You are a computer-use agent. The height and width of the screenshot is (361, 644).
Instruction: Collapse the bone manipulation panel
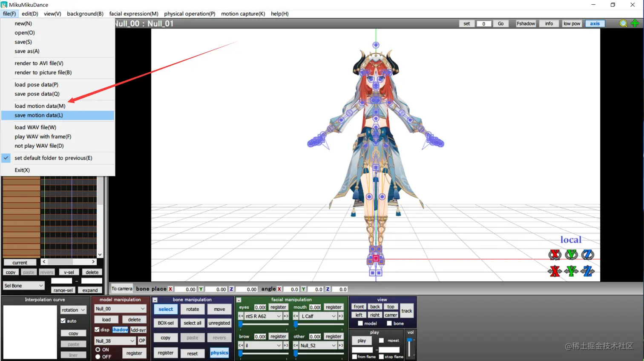pyautogui.click(x=155, y=300)
